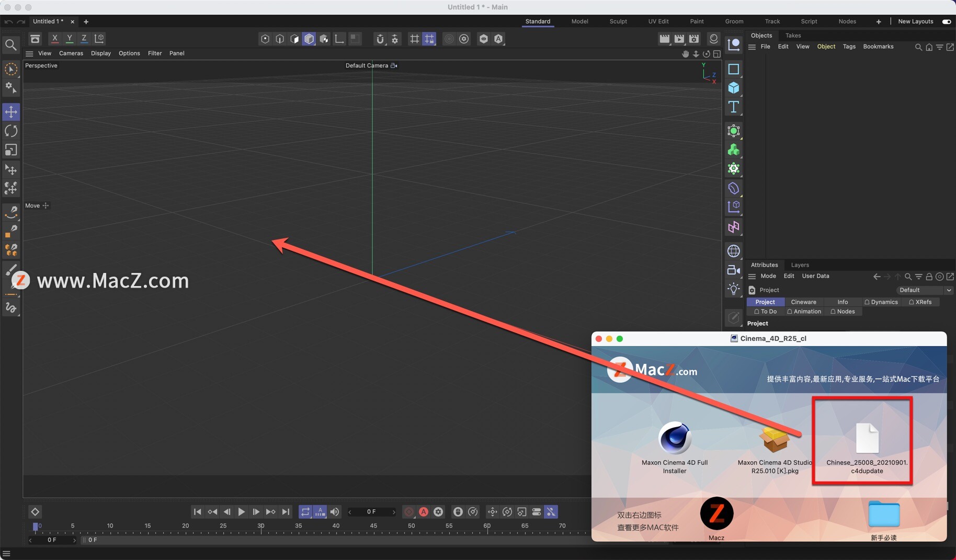
Task: Toggle X axis lock
Action: point(54,39)
